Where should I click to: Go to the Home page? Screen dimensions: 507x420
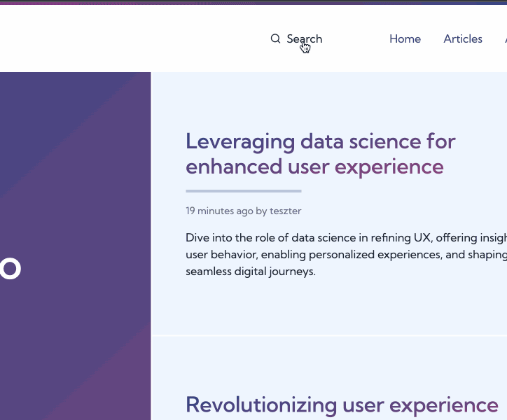[405, 38]
